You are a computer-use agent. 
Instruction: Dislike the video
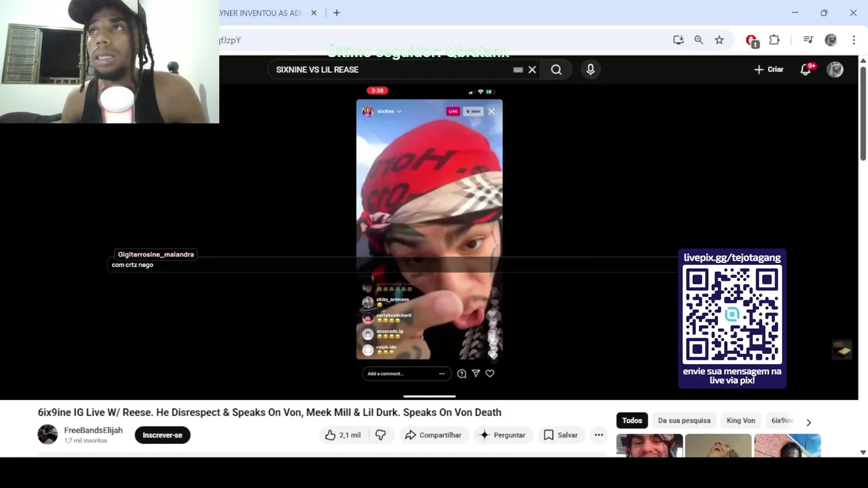click(x=380, y=435)
